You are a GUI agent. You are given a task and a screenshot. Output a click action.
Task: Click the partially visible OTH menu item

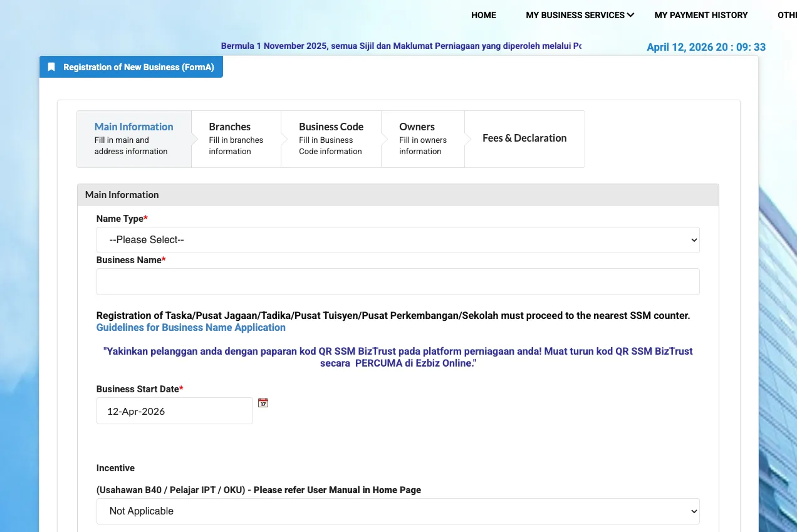tap(786, 15)
